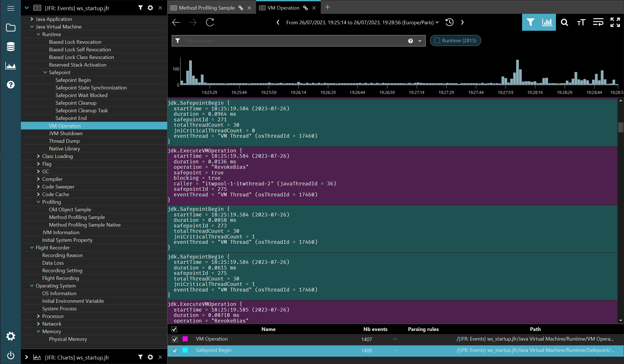The height and width of the screenshot is (364, 624).
Task: Open the filter events dropdown arrow
Action: (420, 41)
